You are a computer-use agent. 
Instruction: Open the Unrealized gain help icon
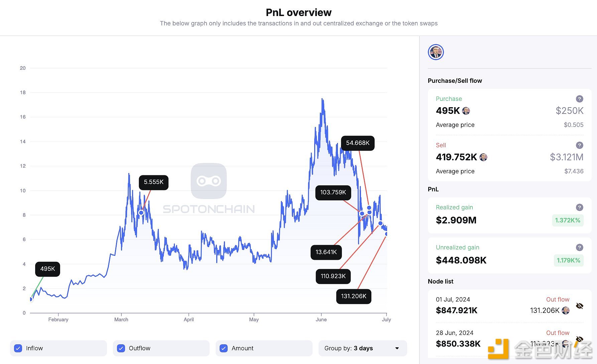click(579, 247)
